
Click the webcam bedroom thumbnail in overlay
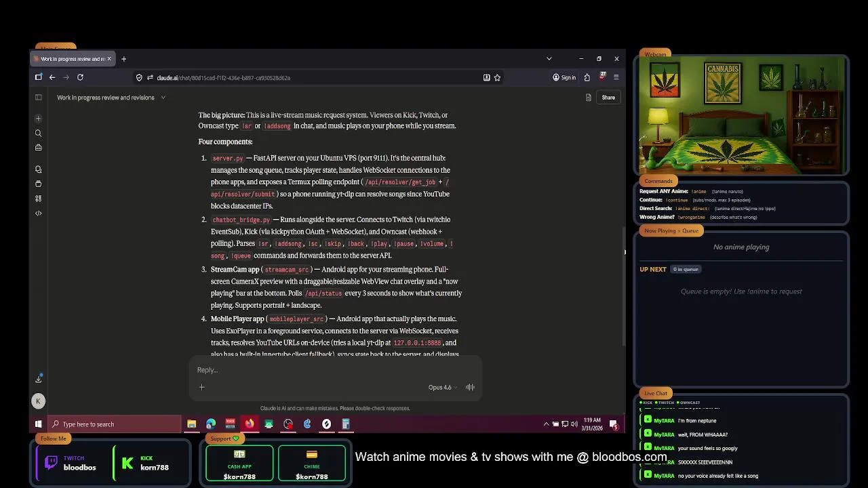tap(741, 116)
